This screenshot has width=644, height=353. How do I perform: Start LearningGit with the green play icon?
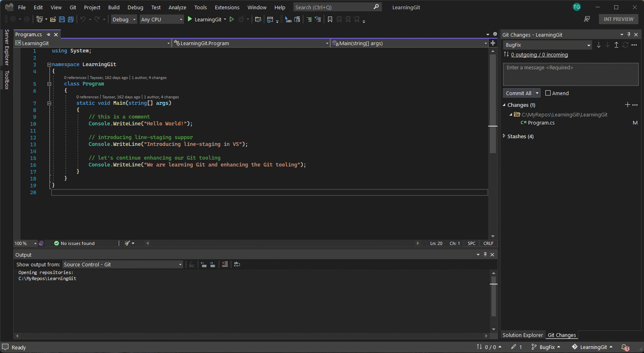(190, 19)
